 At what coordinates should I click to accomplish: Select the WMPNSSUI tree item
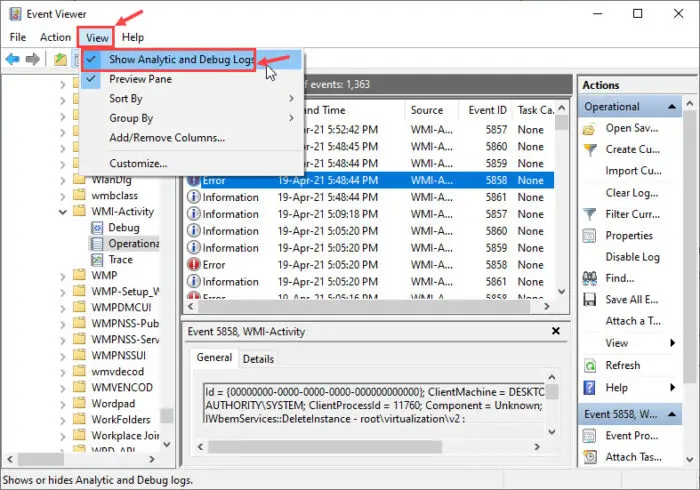pos(118,355)
